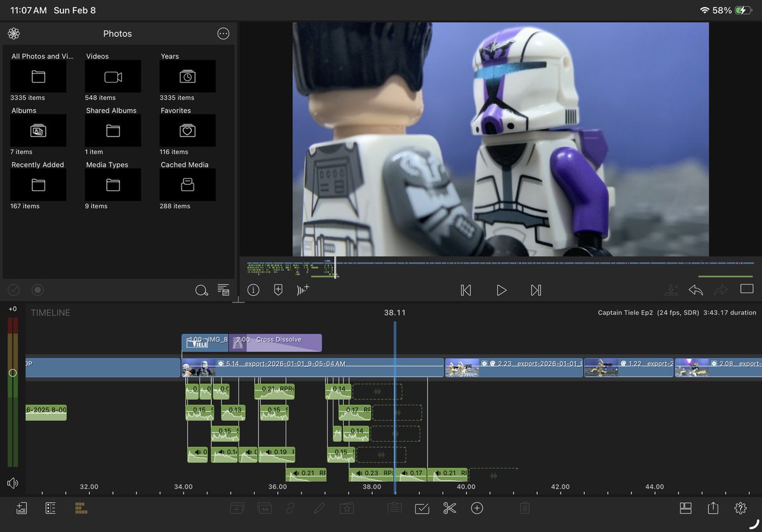762x532 pixels.
Task: Open the add plus circle menu
Action: point(477,508)
